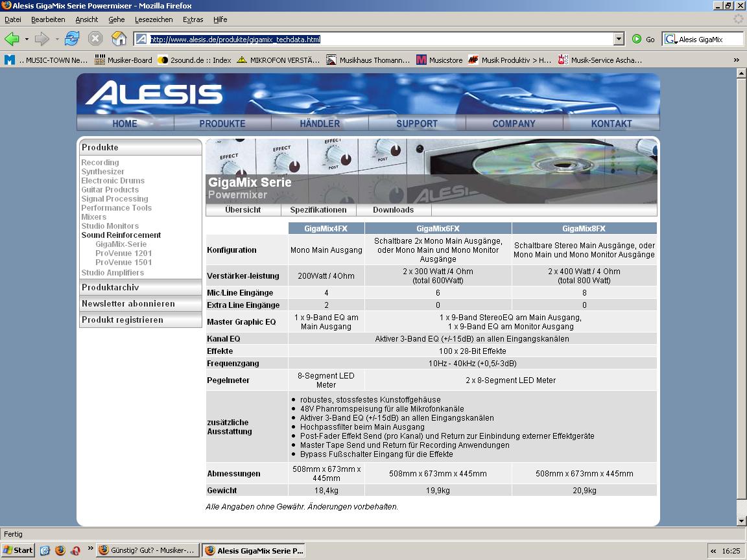Image resolution: width=747 pixels, height=560 pixels.
Task: Switch to the Günstig? Gut? taskbar window
Action: pos(147,550)
